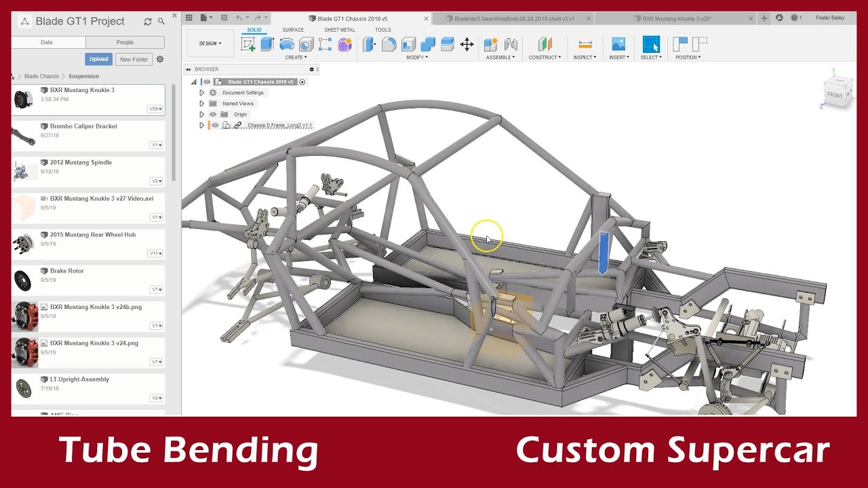The image size is (868, 488).
Task: Select the Combine tool icon
Action: click(x=428, y=45)
